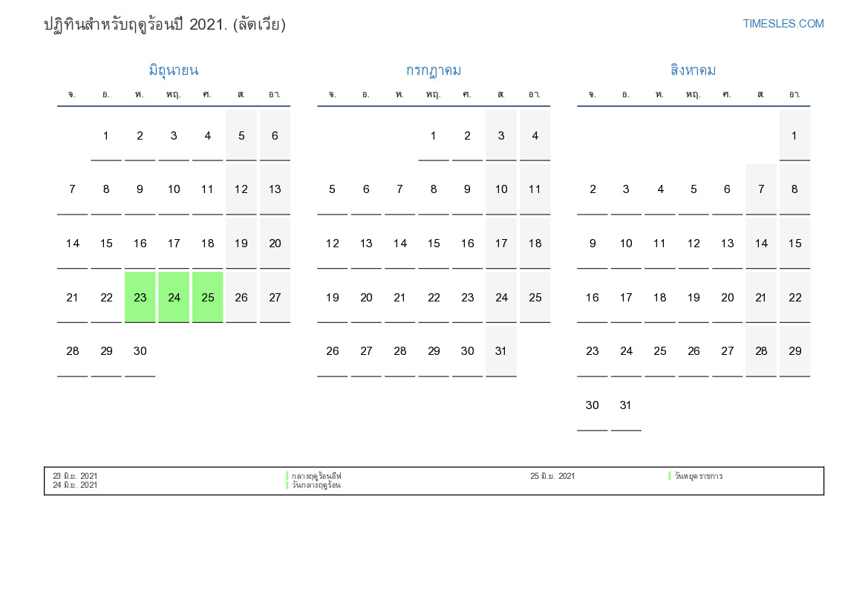This screenshot has height=614, width=868.
Task: Click the 23 มิ.ย. 2021 legend entry
Action: [x=75, y=476]
